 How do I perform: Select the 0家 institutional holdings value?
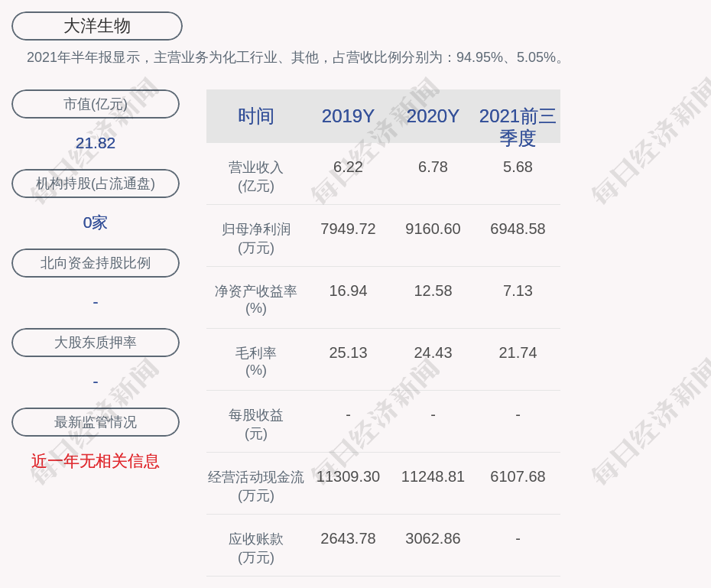click(96, 223)
